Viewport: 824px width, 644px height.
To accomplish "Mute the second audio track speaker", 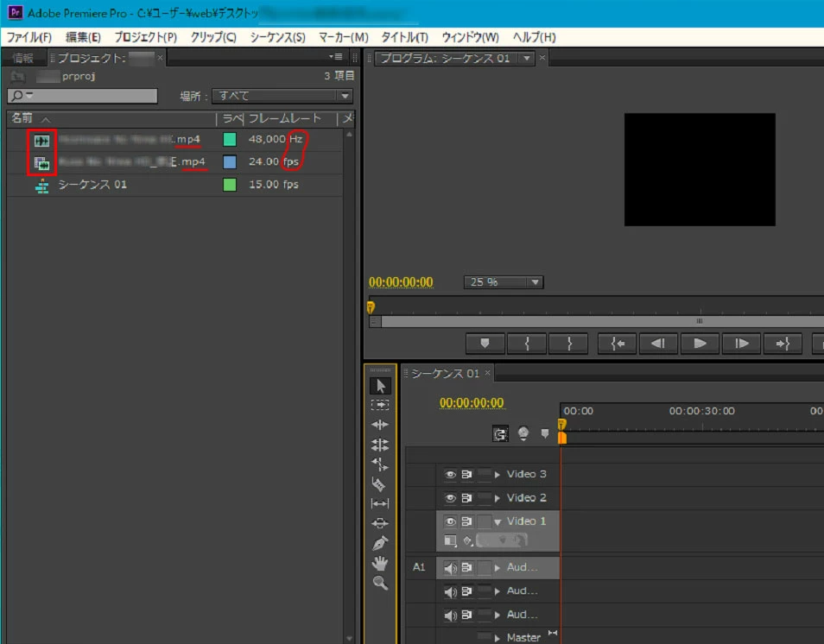I will (x=450, y=591).
